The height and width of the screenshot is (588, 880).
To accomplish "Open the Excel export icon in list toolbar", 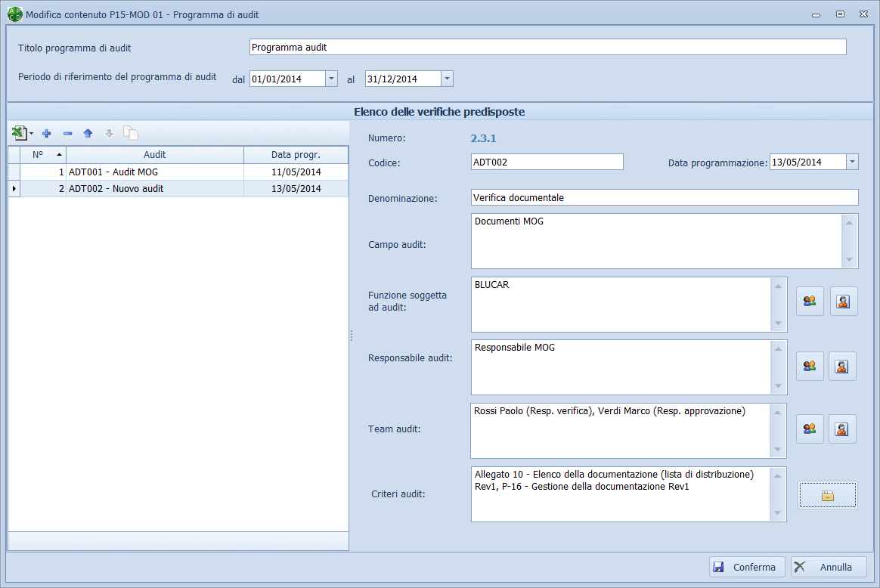I will 20,134.
